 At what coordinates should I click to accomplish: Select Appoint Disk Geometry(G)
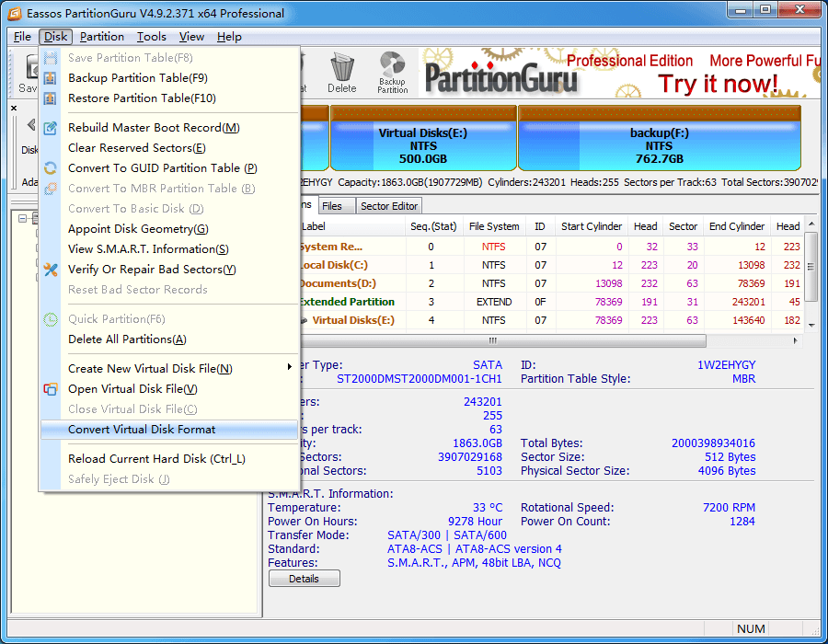pos(169,229)
